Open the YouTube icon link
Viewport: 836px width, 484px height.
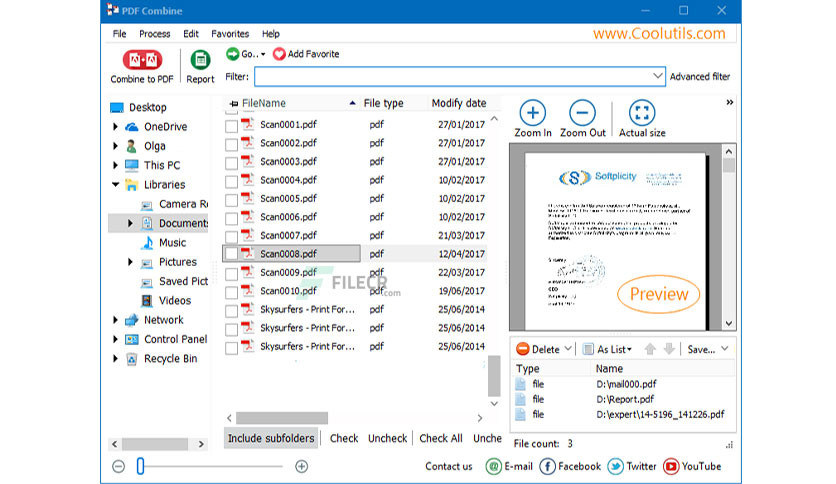671,466
